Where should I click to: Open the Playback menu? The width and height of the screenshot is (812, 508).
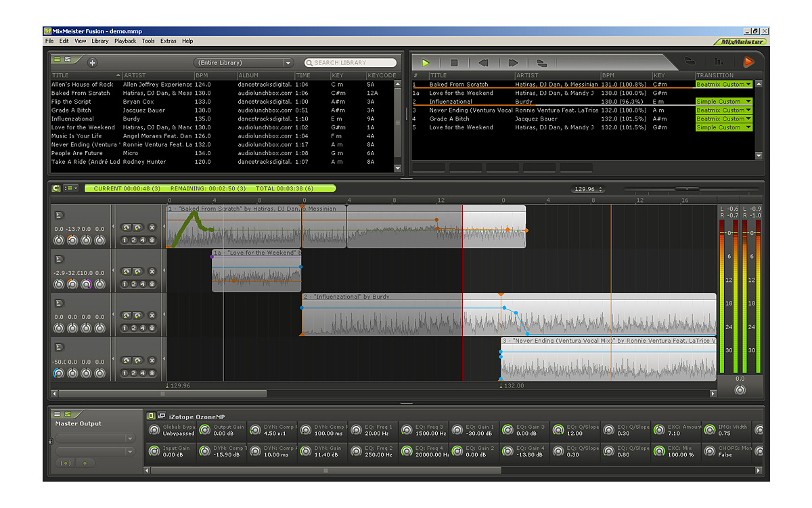pyautogui.click(x=125, y=41)
